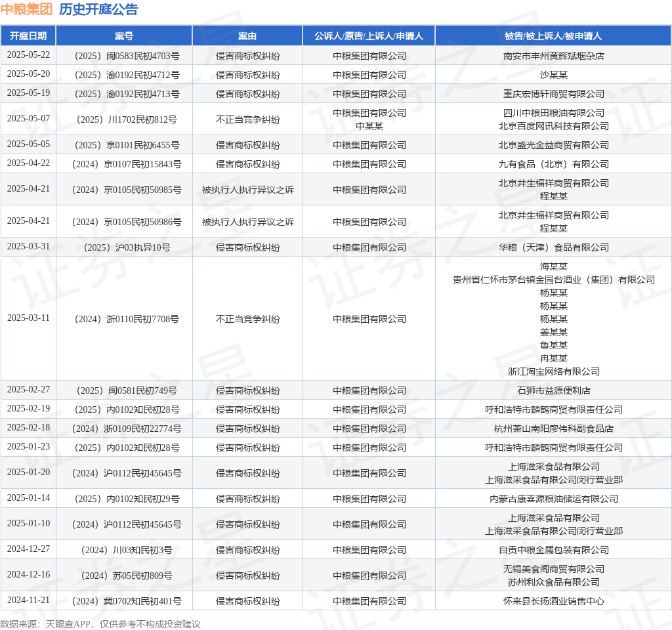
Task: Select defendant 浙江淘宝网络有限公司
Action: [x=553, y=371]
